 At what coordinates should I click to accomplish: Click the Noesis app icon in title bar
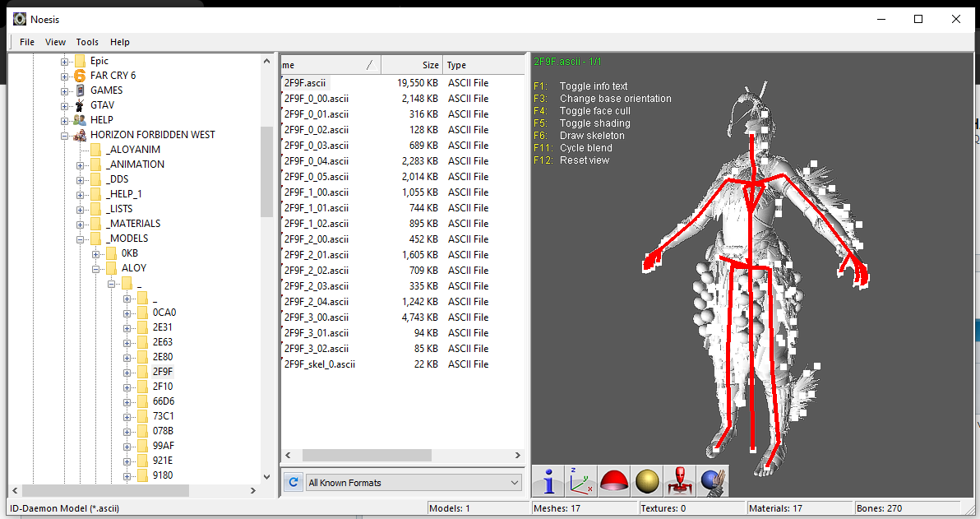coord(20,19)
